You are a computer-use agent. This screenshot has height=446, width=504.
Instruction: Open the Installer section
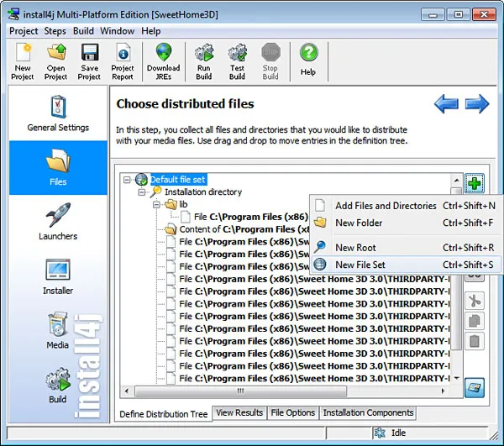click(58, 276)
